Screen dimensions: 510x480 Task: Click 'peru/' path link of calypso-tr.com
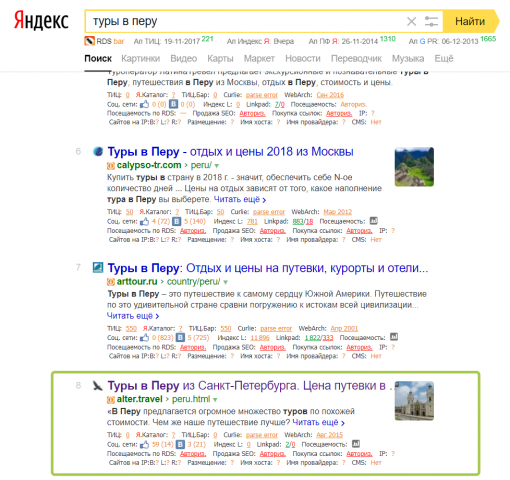coord(201,165)
